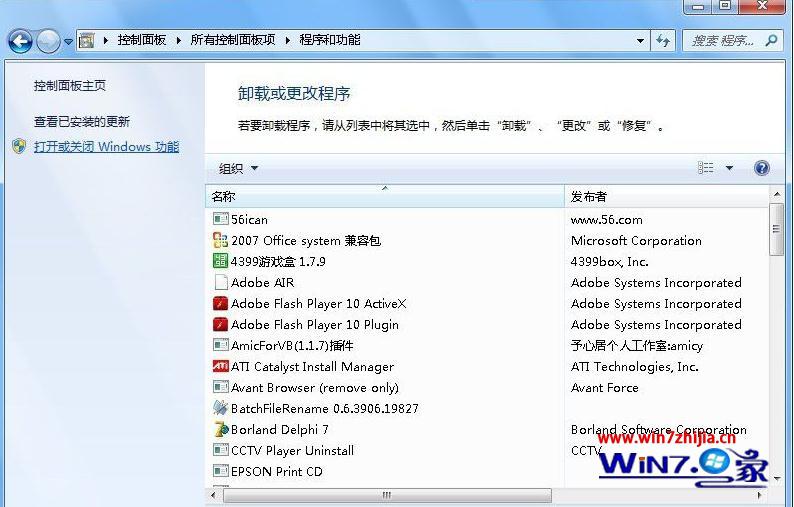Click the magnifier search icon
Viewport: 794px width, 507px height.
(x=771, y=40)
